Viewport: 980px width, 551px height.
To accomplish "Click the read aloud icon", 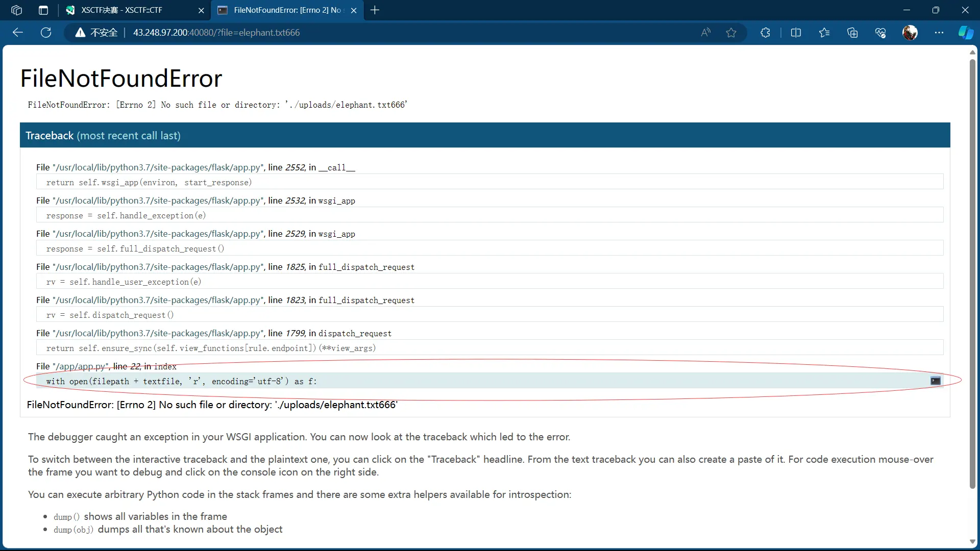I will click(705, 33).
